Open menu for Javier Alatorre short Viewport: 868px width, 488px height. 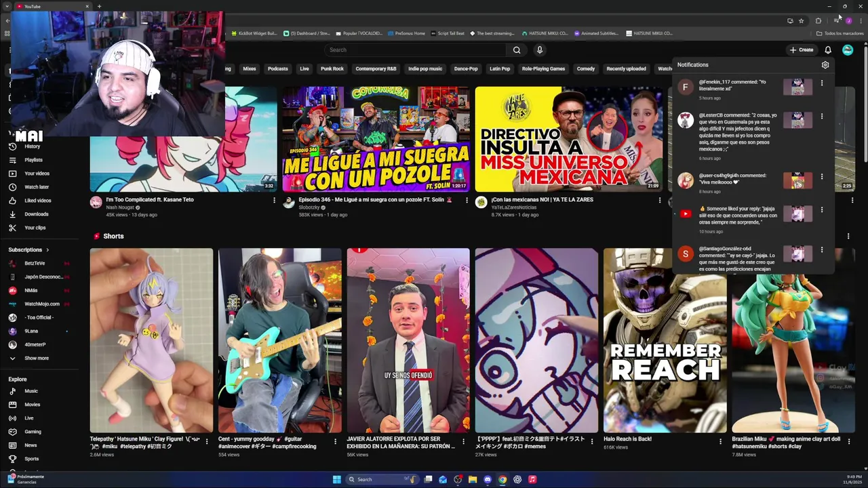(463, 441)
